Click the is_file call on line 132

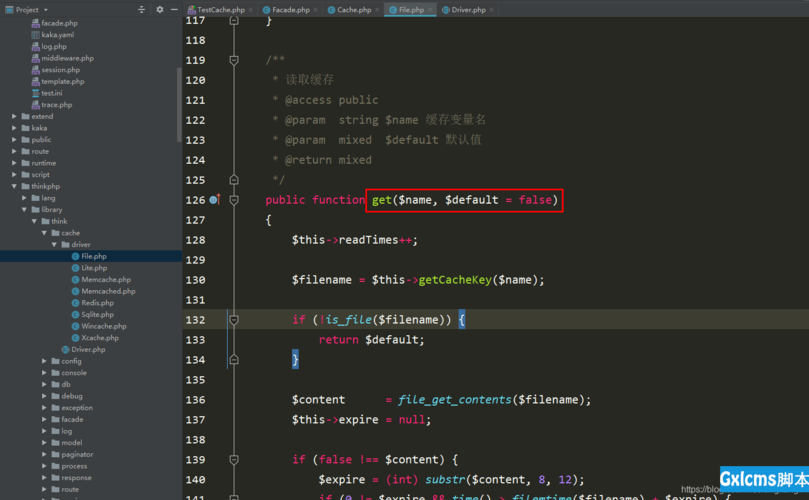tap(348, 320)
